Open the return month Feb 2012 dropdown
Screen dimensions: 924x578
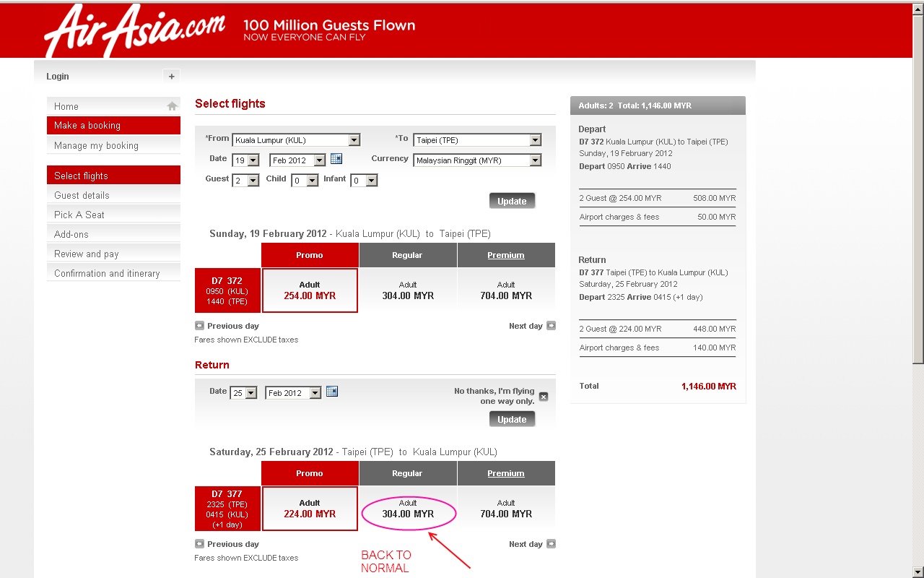[x=293, y=393]
